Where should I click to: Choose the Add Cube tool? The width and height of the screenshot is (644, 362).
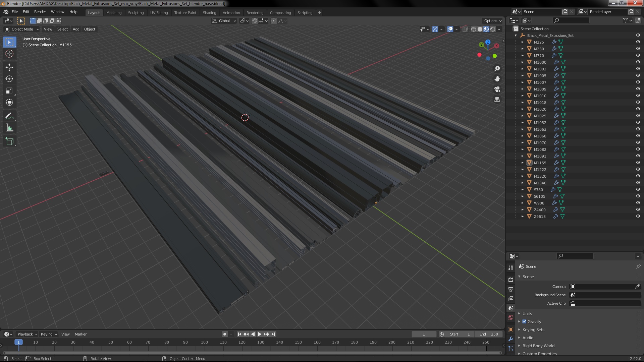[x=9, y=141]
